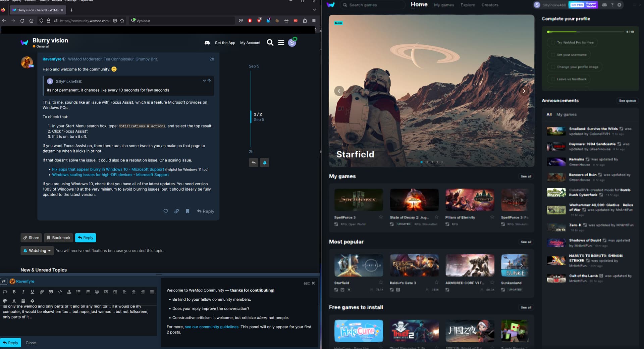Select 'My games' announcements filter tab

tap(566, 114)
